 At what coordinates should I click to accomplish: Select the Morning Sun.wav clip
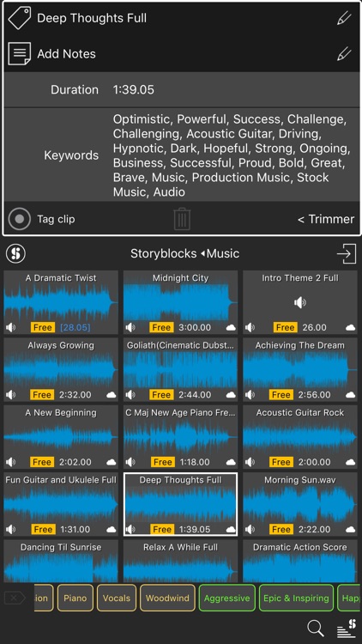[300, 504]
